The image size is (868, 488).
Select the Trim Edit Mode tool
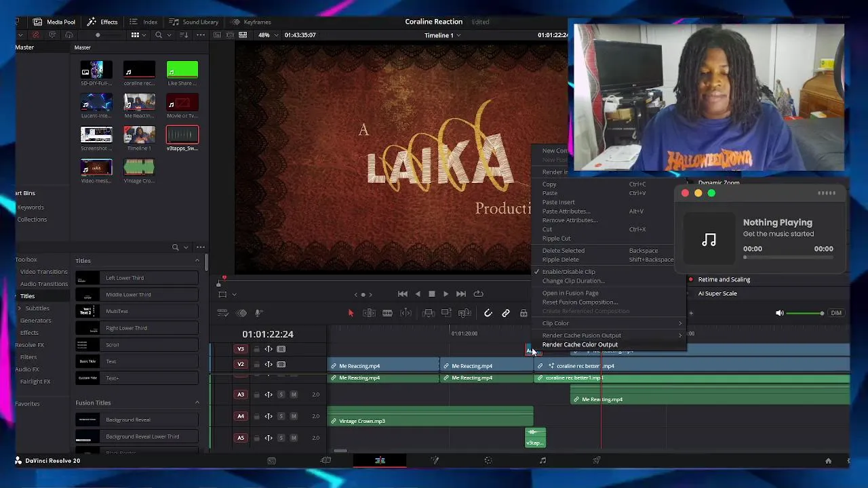[x=369, y=313]
